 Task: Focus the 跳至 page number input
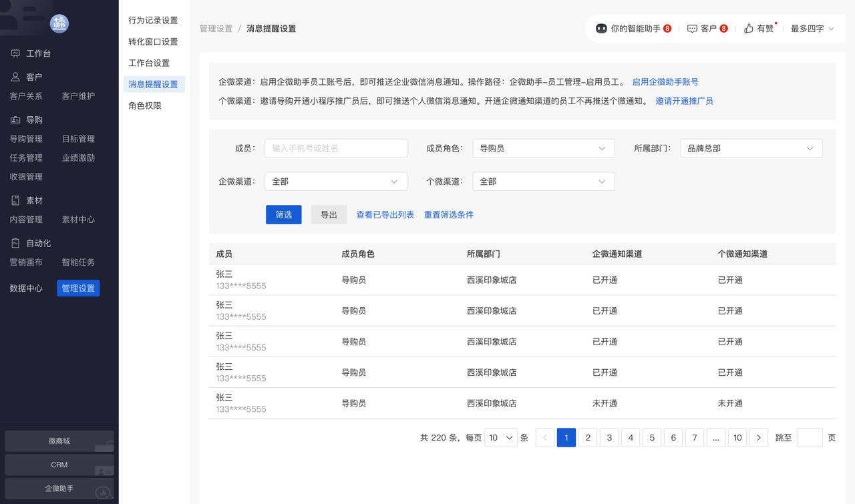(810, 438)
